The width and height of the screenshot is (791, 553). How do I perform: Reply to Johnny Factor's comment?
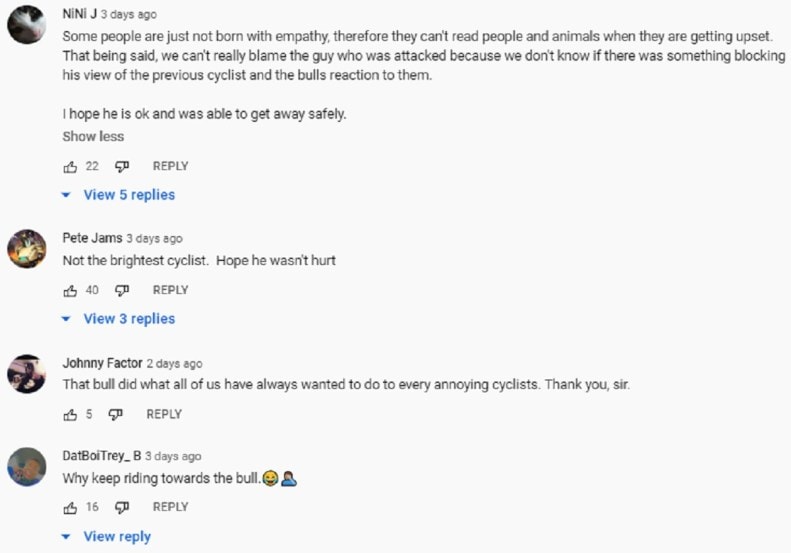164,414
